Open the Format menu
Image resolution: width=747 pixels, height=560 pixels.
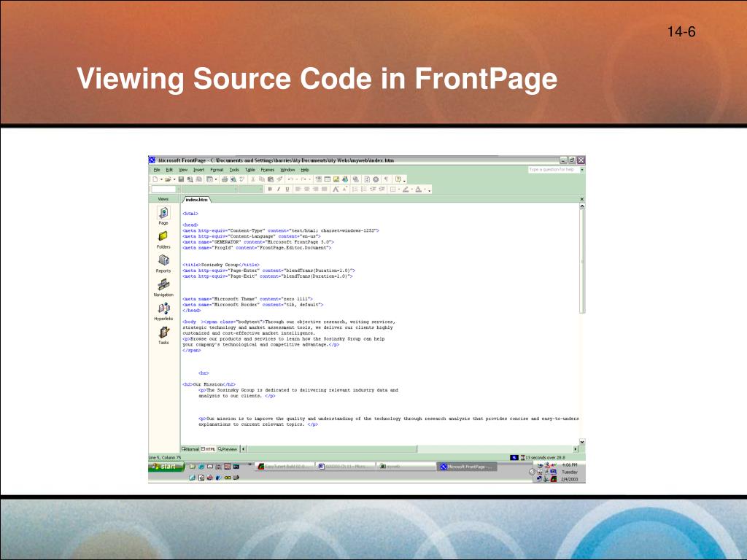pos(217,170)
